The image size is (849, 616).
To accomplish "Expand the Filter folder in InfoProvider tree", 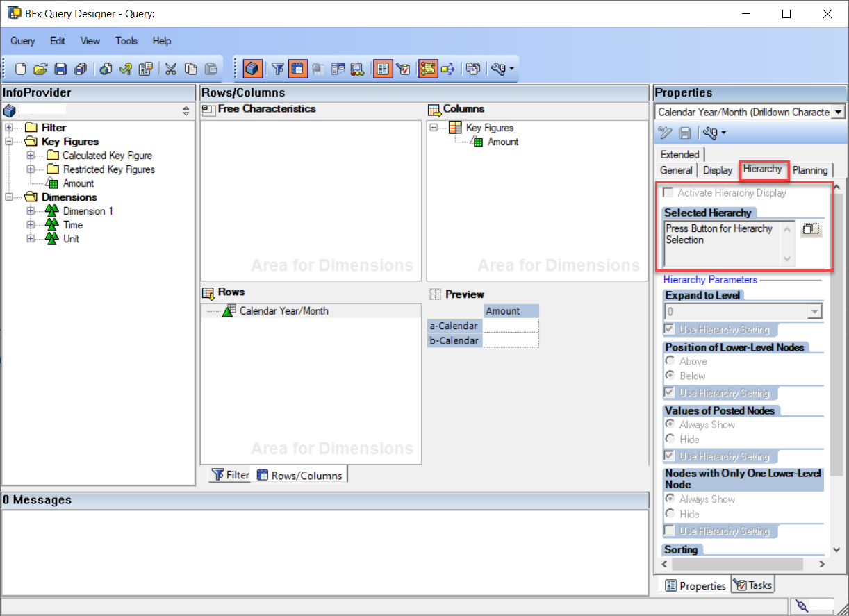I will [x=9, y=128].
